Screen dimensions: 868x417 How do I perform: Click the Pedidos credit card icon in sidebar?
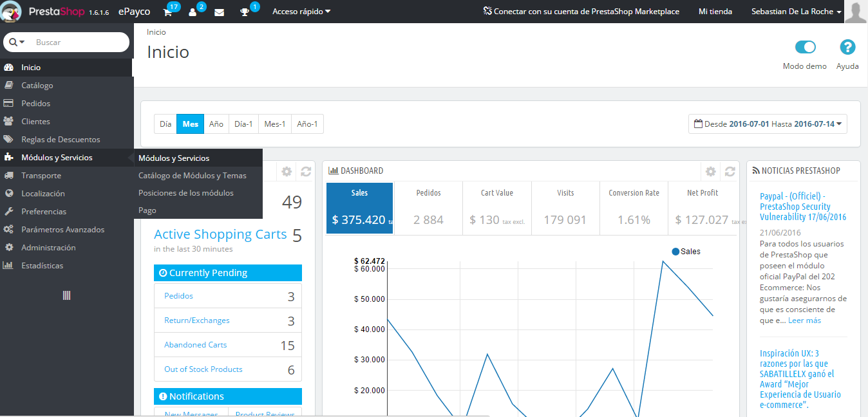[x=8, y=104]
